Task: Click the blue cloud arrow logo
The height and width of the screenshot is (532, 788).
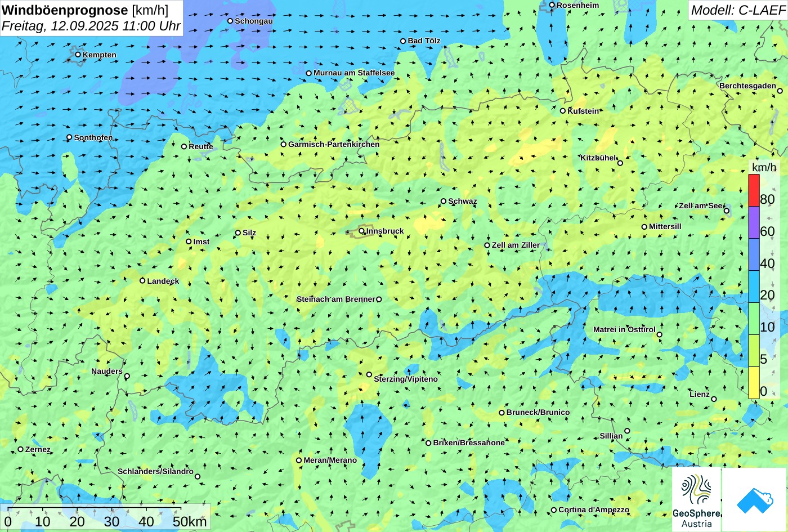Action: [x=755, y=500]
